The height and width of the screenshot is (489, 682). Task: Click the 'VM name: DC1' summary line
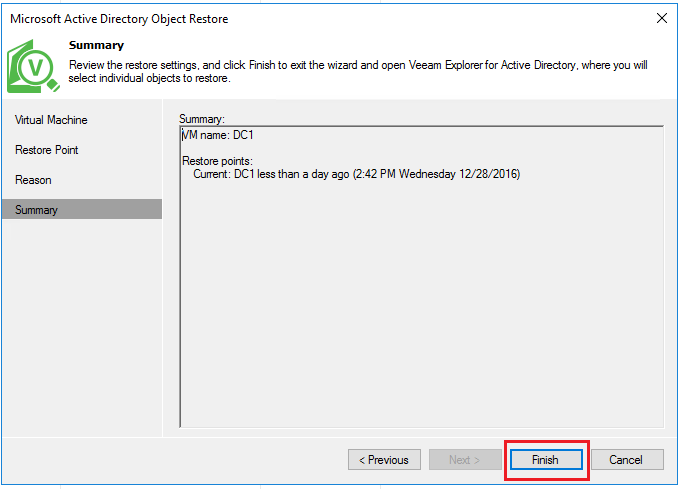217,135
